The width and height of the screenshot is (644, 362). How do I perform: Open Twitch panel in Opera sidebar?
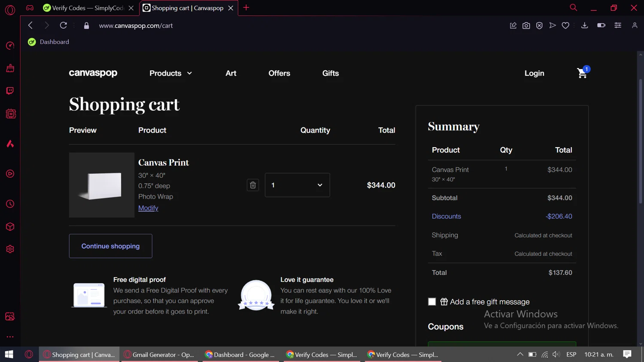coord(10,91)
